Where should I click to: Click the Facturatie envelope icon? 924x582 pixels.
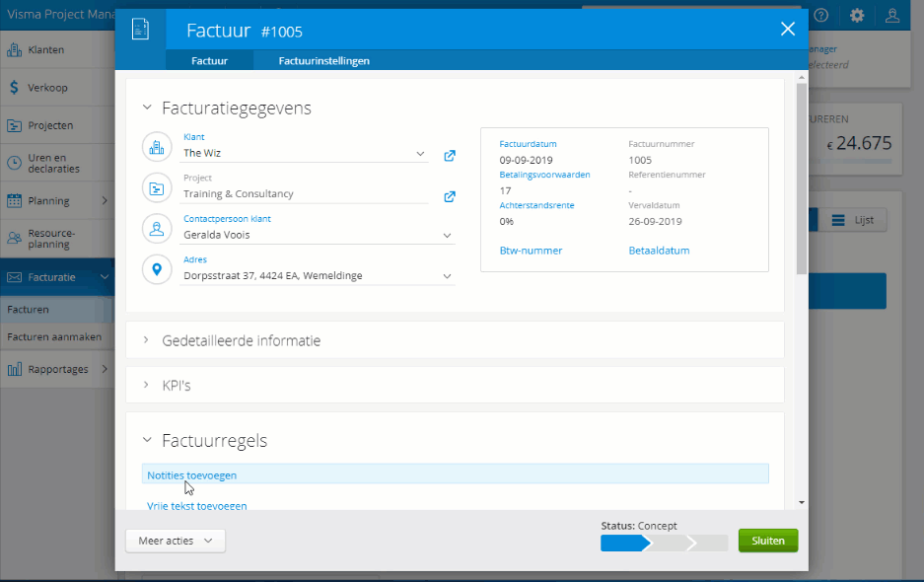coord(14,277)
